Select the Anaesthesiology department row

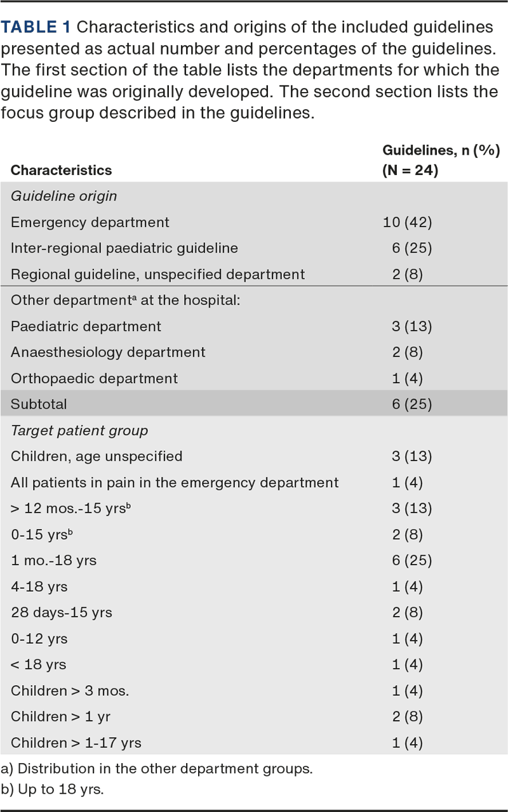108,352
